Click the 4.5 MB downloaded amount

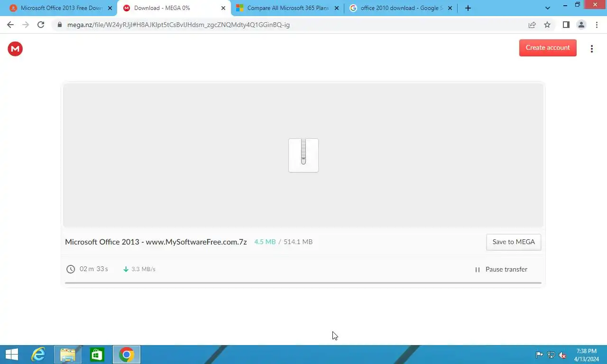[x=265, y=242]
